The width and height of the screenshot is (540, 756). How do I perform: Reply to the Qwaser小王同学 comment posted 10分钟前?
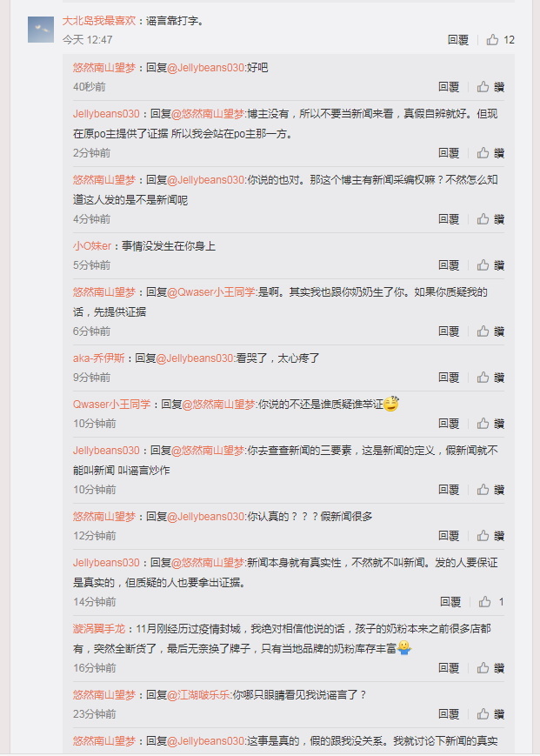(449, 424)
